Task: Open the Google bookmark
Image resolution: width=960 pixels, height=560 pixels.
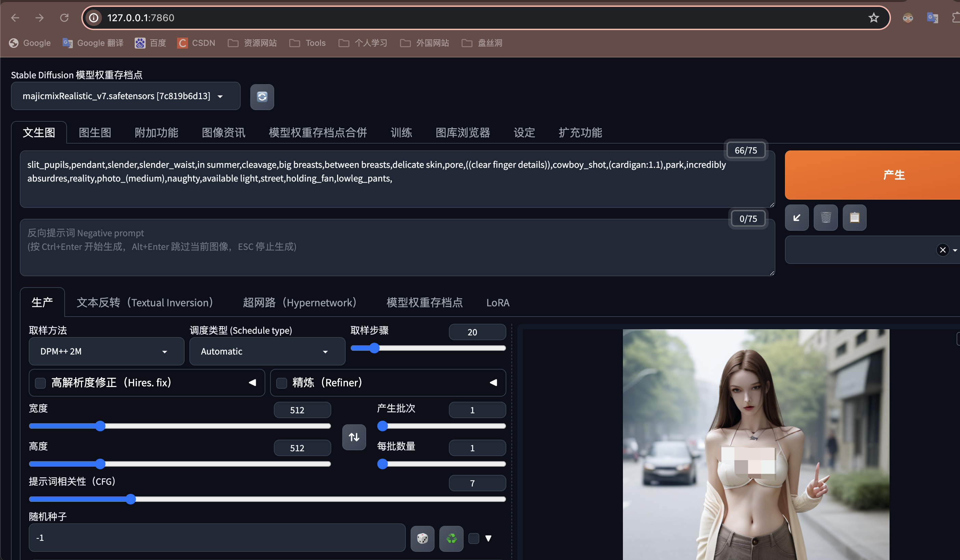Action: 30,43
